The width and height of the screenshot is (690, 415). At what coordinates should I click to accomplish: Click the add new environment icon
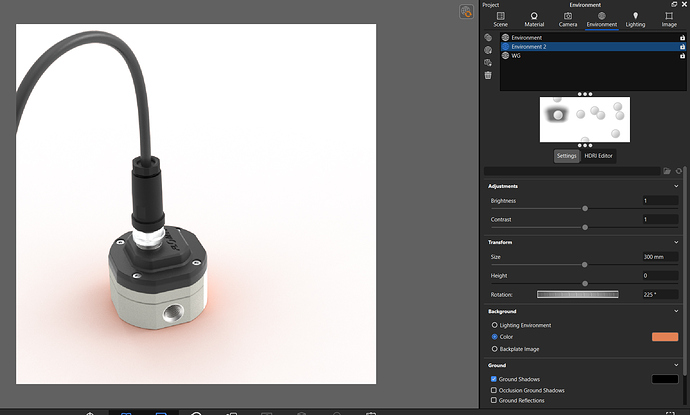click(x=488, y=37)
